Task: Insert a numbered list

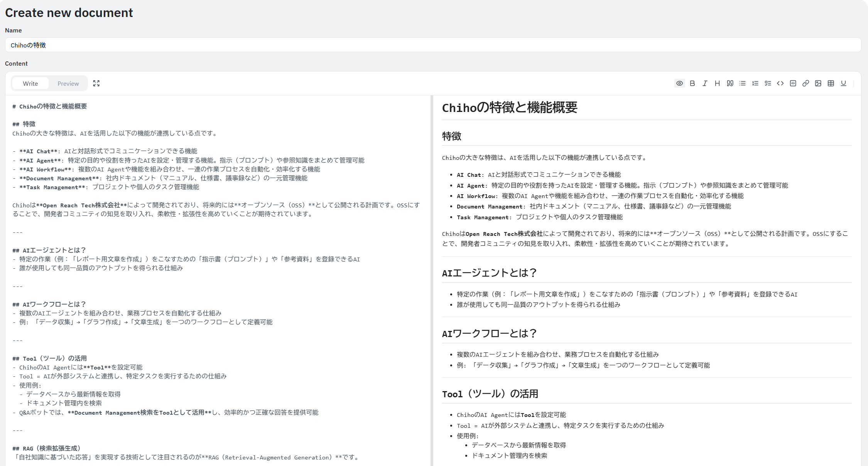Action: coord(755,83)
